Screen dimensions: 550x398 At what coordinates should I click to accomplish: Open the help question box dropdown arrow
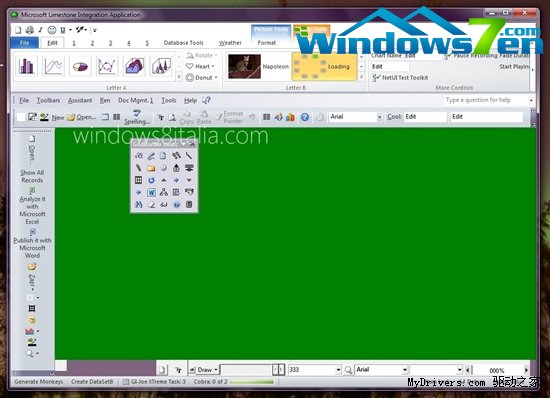click(x=531, y=100)
